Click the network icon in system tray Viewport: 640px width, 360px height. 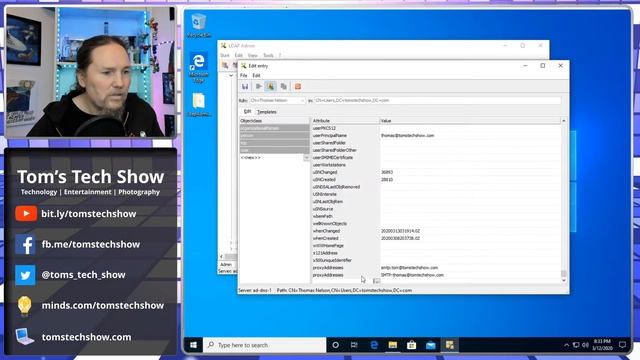tap(576, 345)
